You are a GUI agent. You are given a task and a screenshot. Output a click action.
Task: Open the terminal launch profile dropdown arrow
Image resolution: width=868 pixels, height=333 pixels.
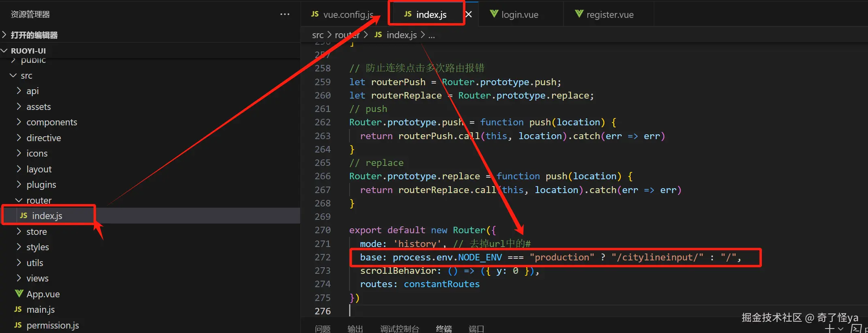tap(841, 329)
